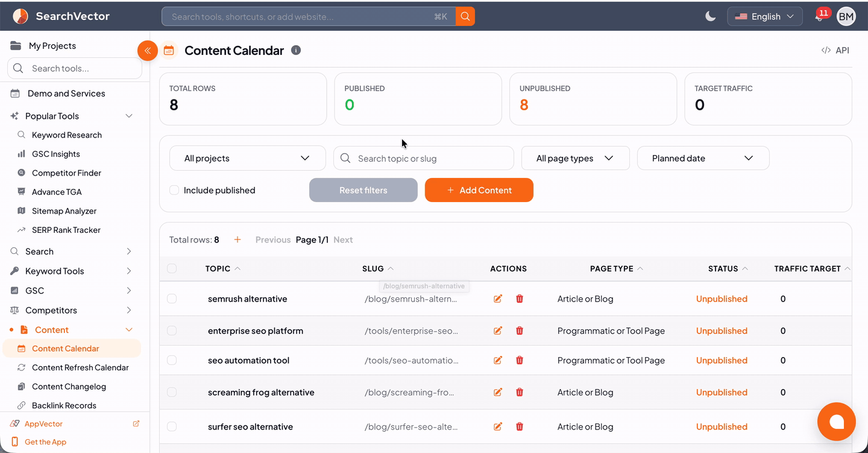Check the enterprise seo platform row checkbox
Viewport: 868px width, 453px height.
(172, 331)
